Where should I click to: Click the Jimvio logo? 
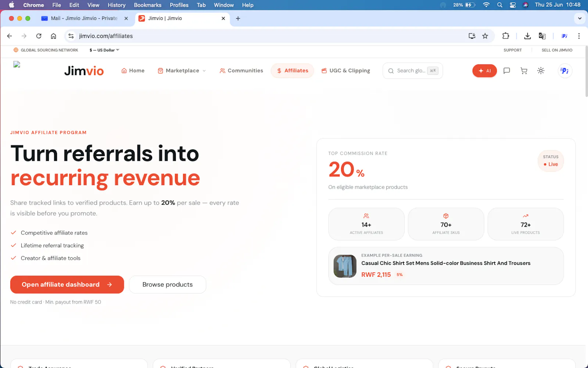tap(84, 71)
